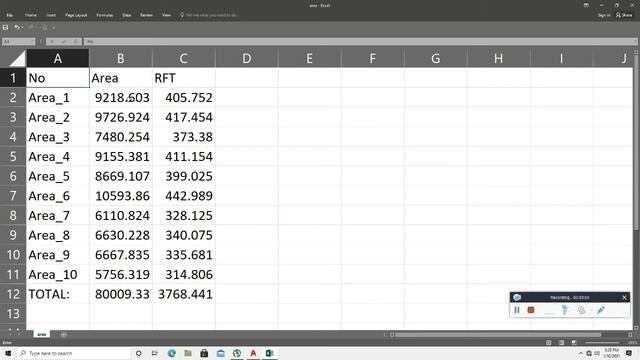Click cell containing 442.989
This screenshot has width=640, height=360.
coord(184,196)
